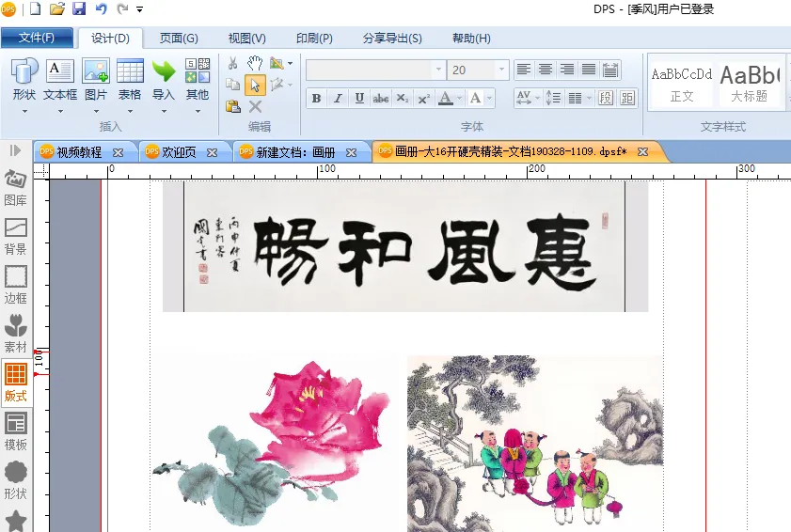Save the document with the floppy disk icon
Screen dimensions: 791x532
79,8
